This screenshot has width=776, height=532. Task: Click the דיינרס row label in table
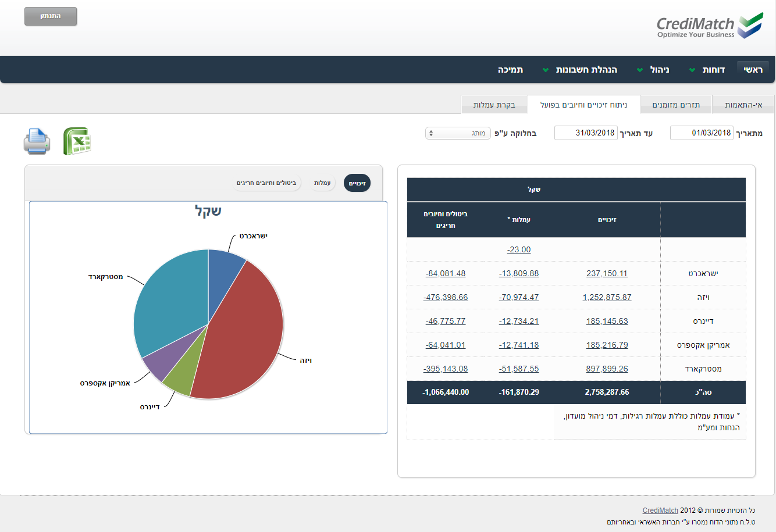coord(703,321)
